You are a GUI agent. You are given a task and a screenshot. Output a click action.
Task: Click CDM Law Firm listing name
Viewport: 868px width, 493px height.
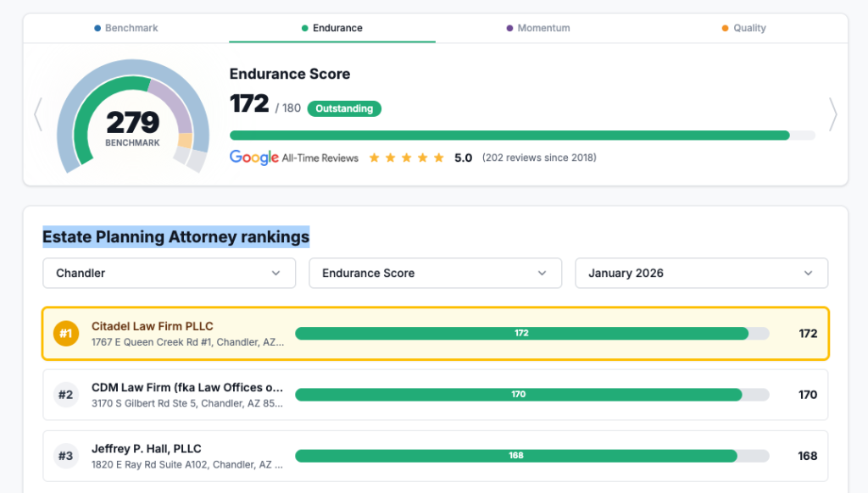187,387
